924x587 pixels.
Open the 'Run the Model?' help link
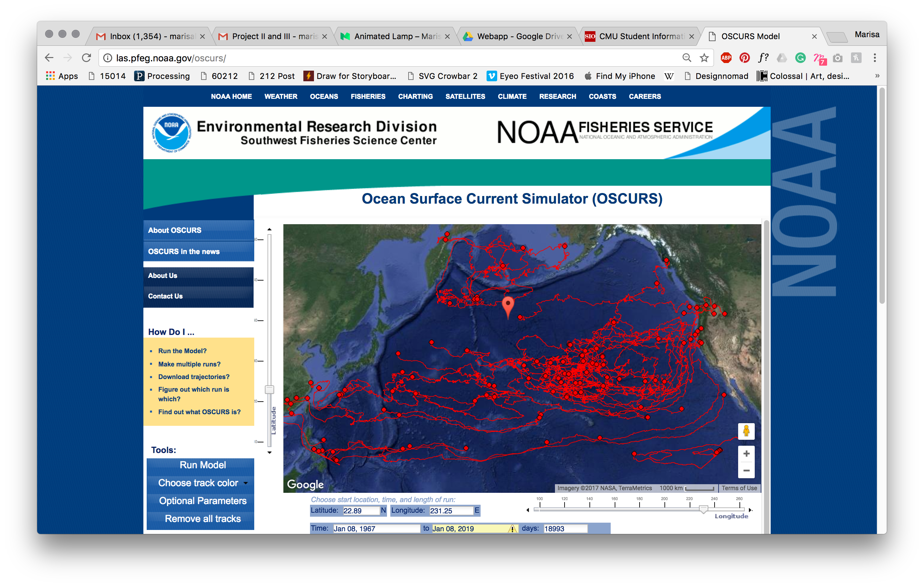point(182,351)
